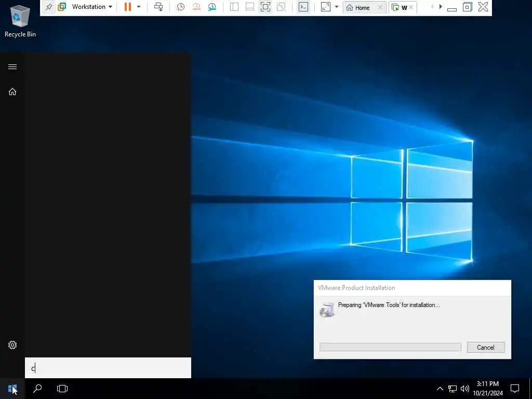Switch to the W virtual machine tab
This screenshot has width=532, height=399.
pyautogui.click(x=400, y=7)
